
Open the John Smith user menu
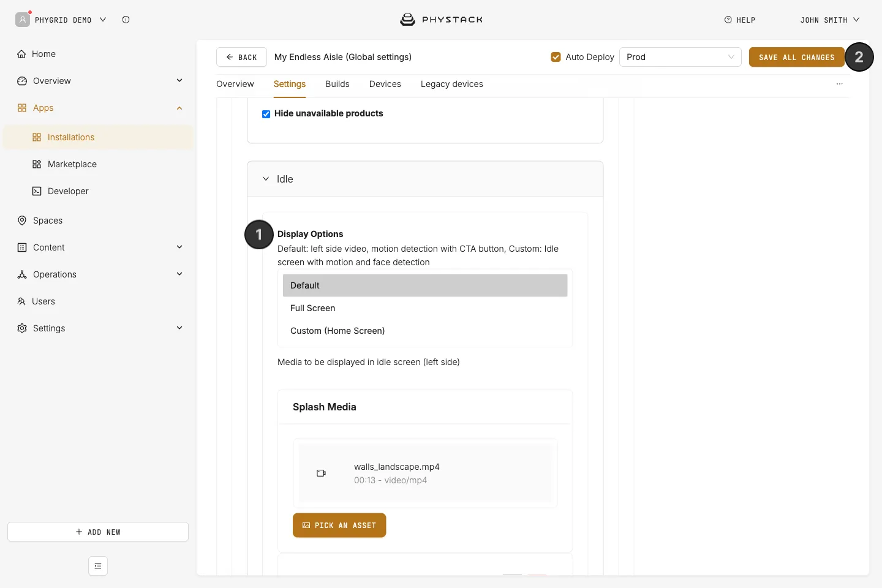point(830,20)
